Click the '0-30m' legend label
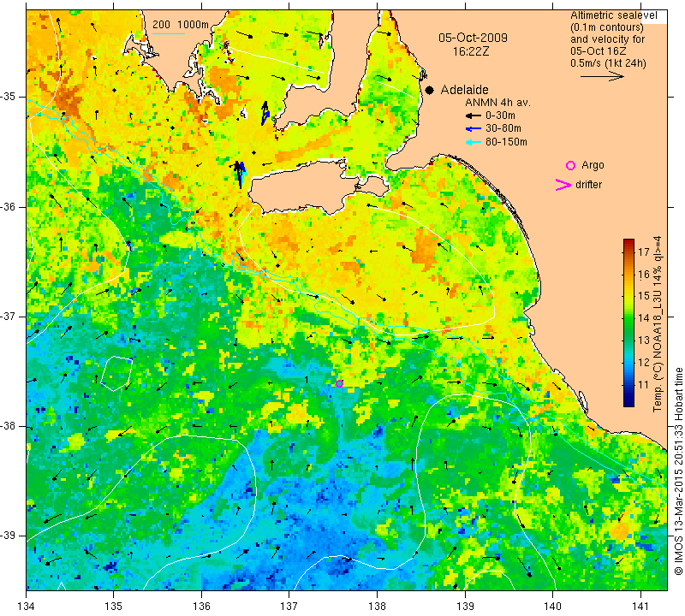685x616 pixels. tap(500, 115)
